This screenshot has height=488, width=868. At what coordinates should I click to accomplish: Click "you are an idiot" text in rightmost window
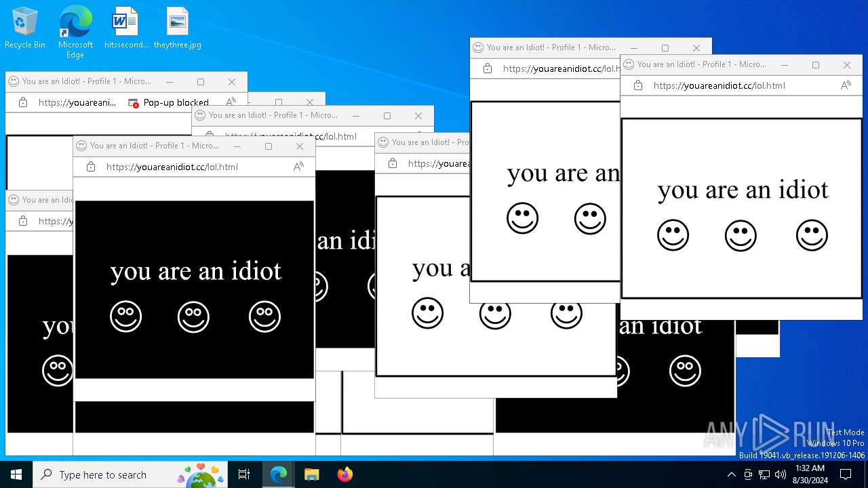click(x=743, y=190)
